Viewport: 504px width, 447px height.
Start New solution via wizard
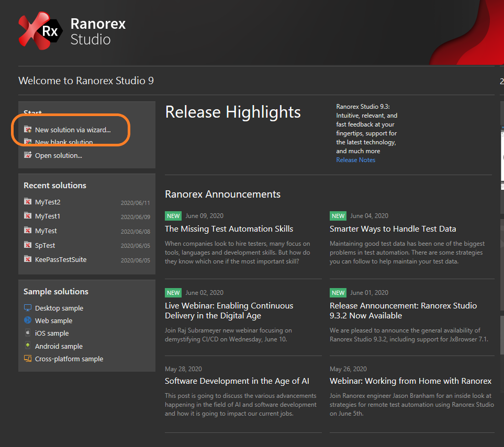point(73,130)
